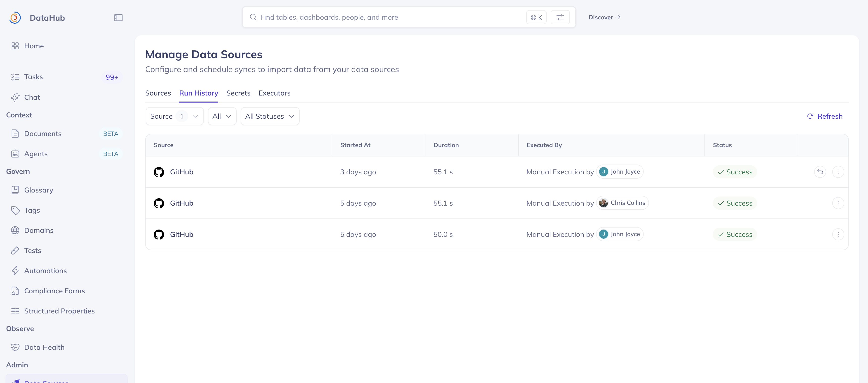Open the search filters sliders icon
The image size is (868, 383).
point(560,17)
